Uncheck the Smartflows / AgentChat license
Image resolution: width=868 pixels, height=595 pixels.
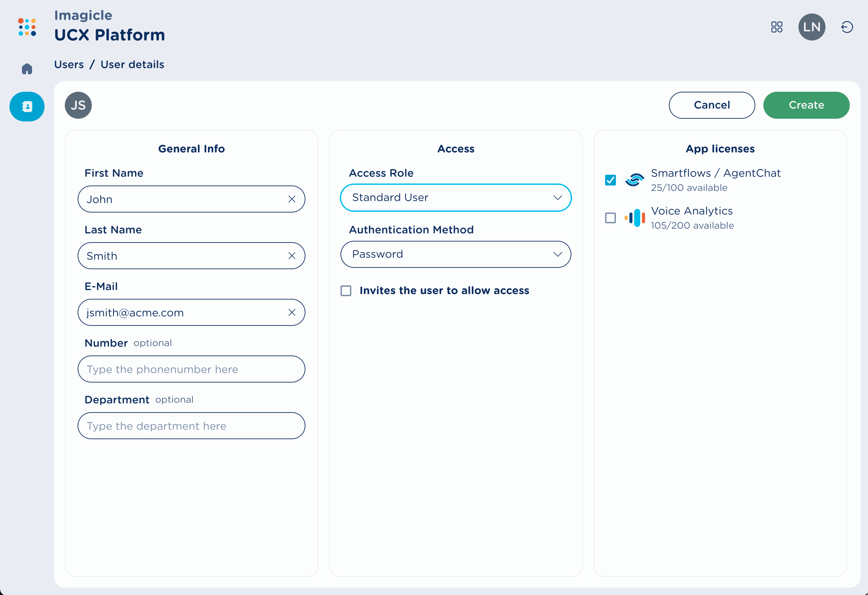610,180
